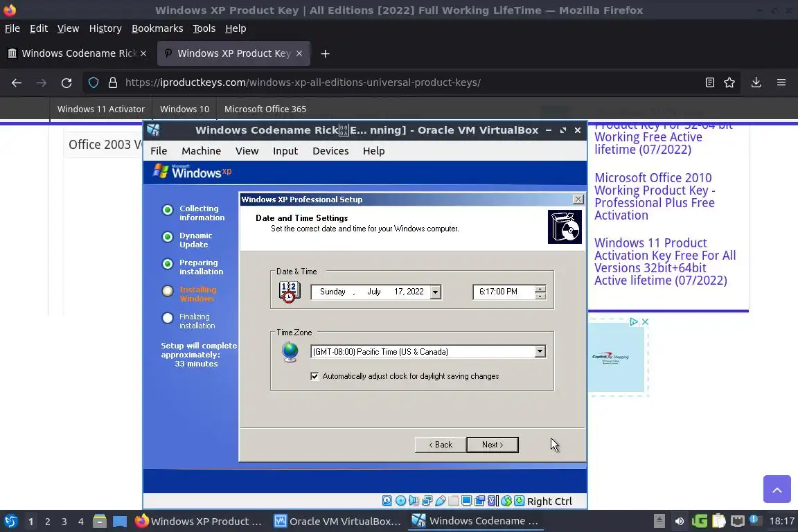Image resolution: width=798 pixels, height=532 pixels.
Task: Click the network adapters indicator in VM status bar
Action: tap(427, 501)
